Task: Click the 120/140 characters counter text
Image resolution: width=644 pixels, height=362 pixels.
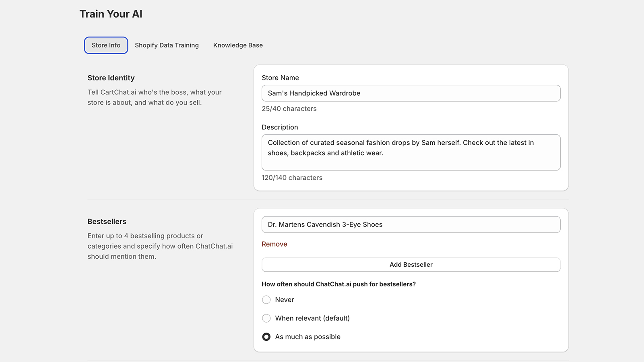Action: (292, 178)
